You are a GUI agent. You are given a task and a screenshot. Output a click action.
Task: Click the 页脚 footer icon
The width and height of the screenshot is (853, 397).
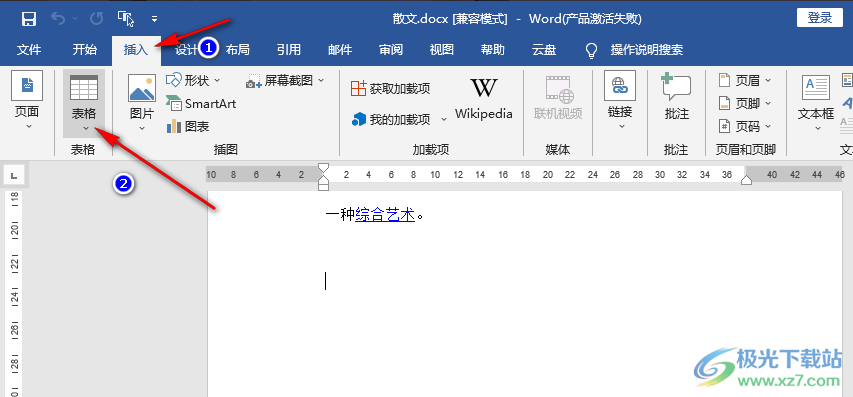[724, 103]
